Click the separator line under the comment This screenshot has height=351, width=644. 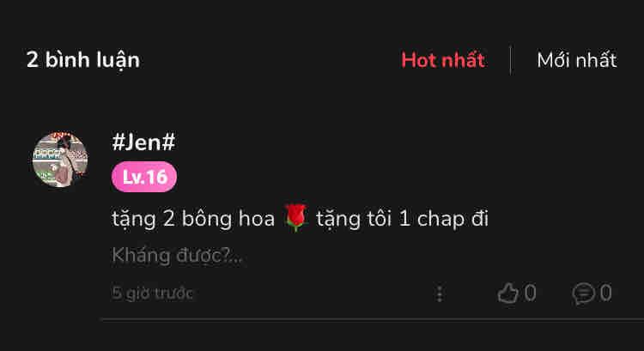[373, 319]
